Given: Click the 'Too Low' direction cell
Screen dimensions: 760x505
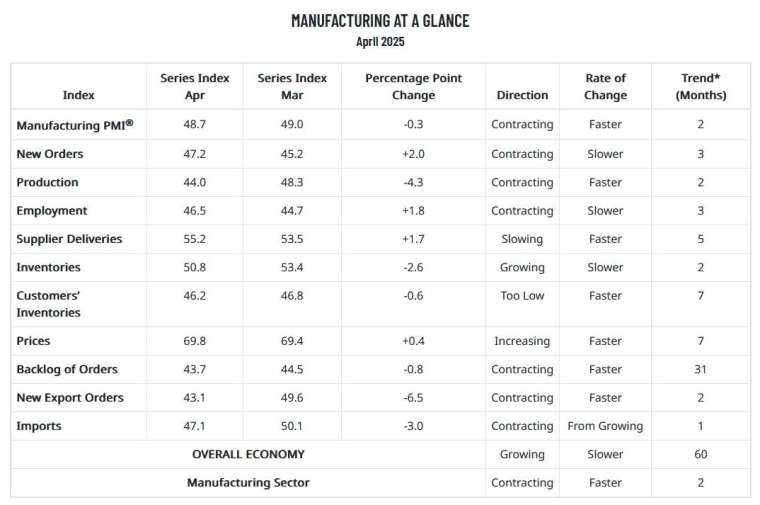Looking at the screenshot, I should [522, 296].
